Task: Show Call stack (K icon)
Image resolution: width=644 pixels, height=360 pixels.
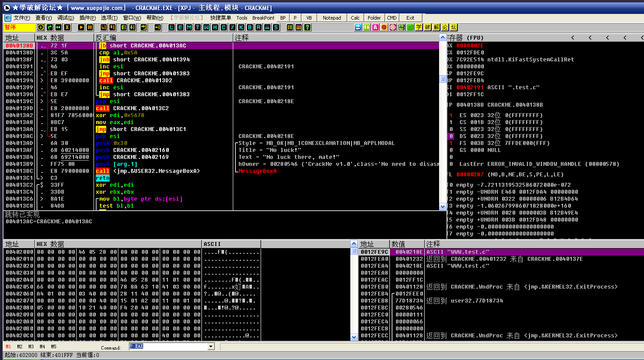Action: (241, 27)
